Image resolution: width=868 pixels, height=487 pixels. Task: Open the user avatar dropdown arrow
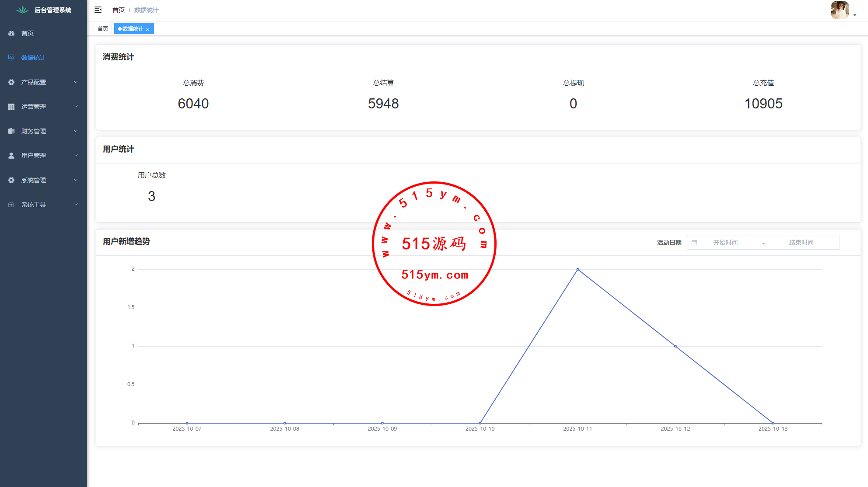pos(855,15)
